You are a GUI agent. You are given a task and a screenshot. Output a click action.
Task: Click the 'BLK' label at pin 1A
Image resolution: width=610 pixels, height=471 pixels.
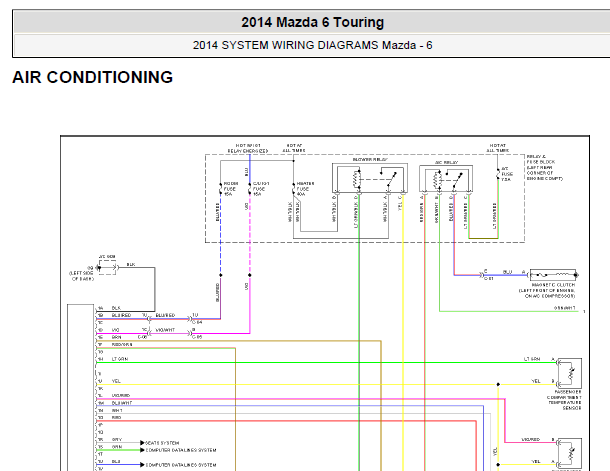(116, 308)
